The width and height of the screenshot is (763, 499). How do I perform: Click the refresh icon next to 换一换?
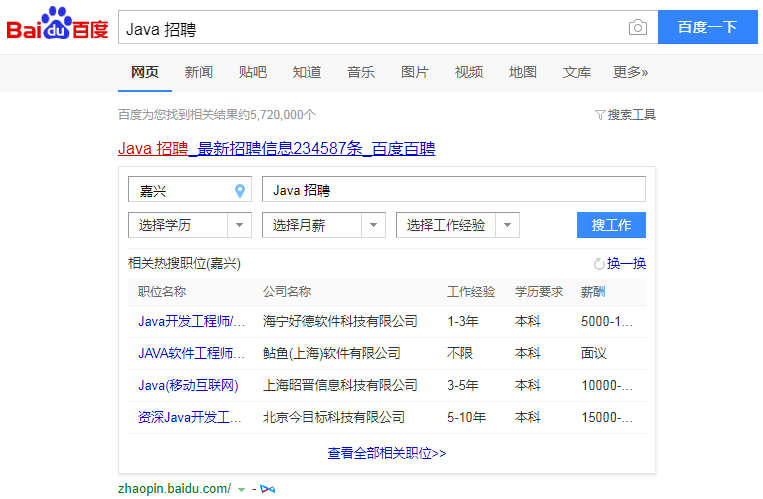pos(599,264)
